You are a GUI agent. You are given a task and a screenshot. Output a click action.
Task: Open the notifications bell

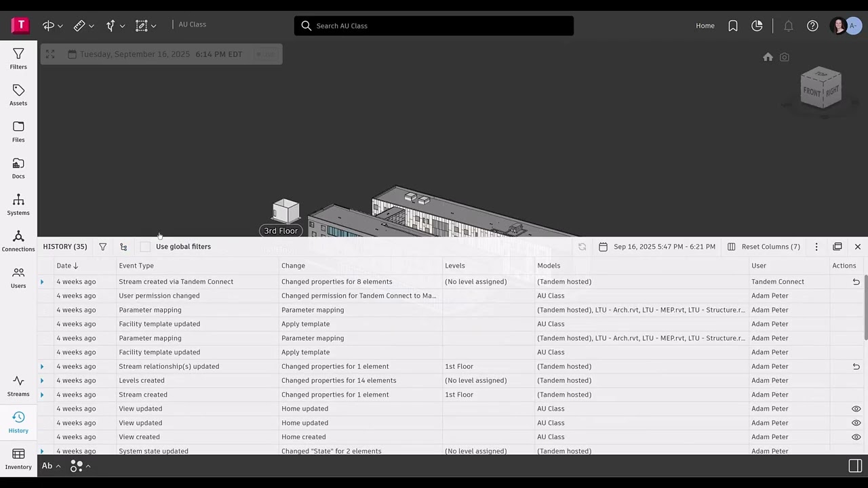click(788, 26)
